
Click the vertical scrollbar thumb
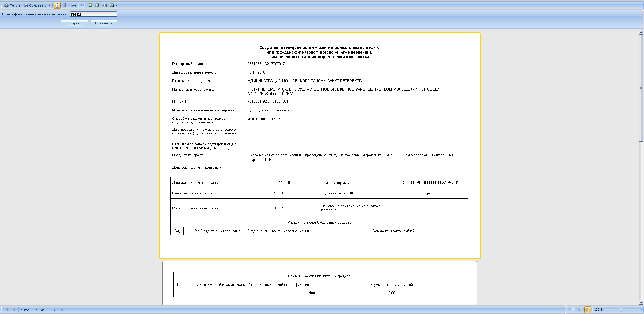click(641, 88)
